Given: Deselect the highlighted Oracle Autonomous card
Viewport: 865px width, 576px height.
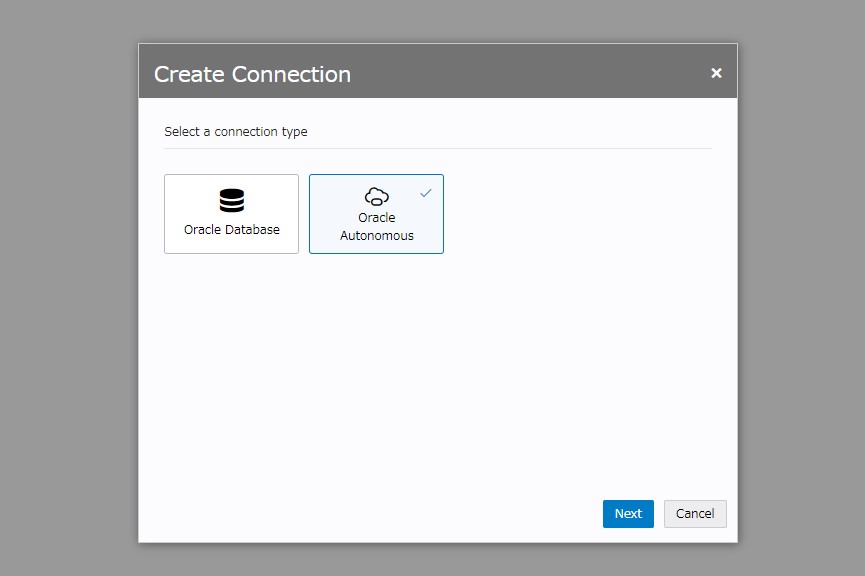Looking at the screenshot, I should [376, 213].
